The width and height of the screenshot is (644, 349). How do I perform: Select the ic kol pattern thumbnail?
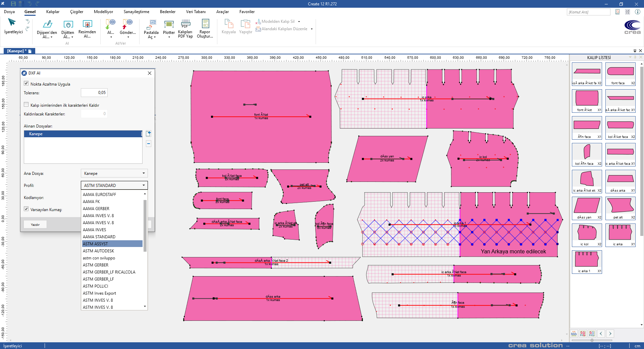pos(587,233)
